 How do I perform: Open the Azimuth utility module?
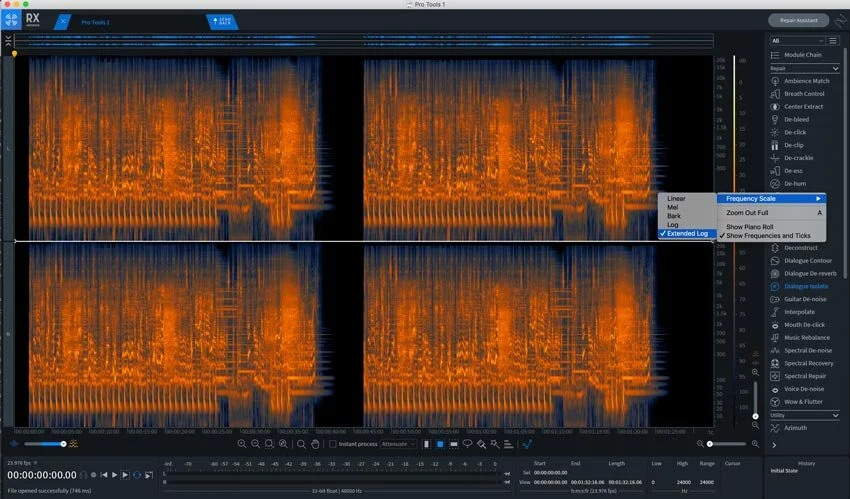[x=789, y=428]
